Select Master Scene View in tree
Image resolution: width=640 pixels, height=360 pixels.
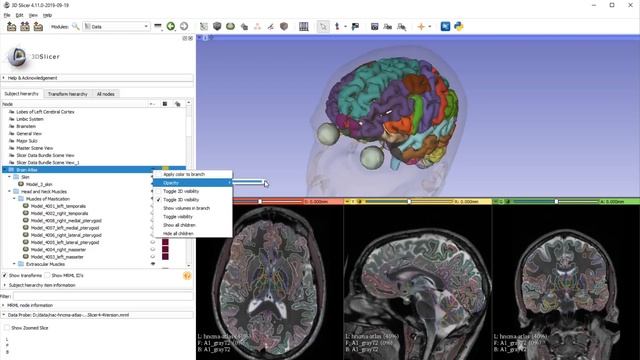click(34, 148)
